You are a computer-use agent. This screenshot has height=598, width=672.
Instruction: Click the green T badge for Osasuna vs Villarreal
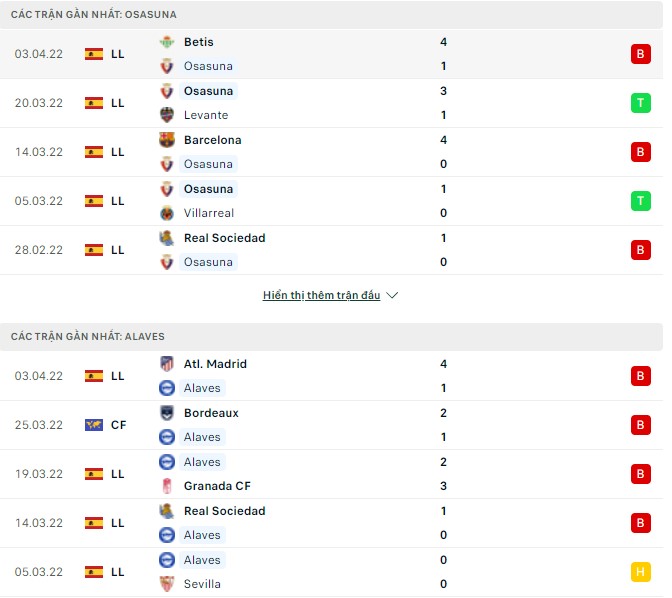[640, 201]
